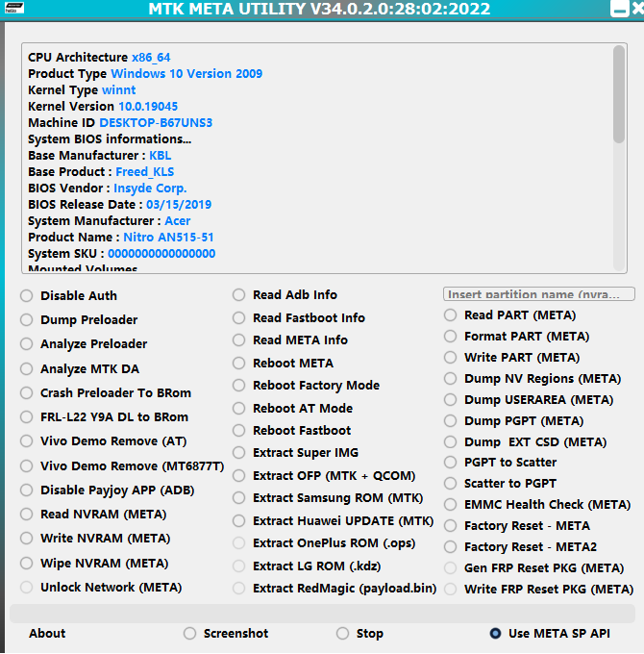This screenshot has height=654, width=644.
Task: Click the CPU Architecture x86_64 value
Action: tap(151, 58)
